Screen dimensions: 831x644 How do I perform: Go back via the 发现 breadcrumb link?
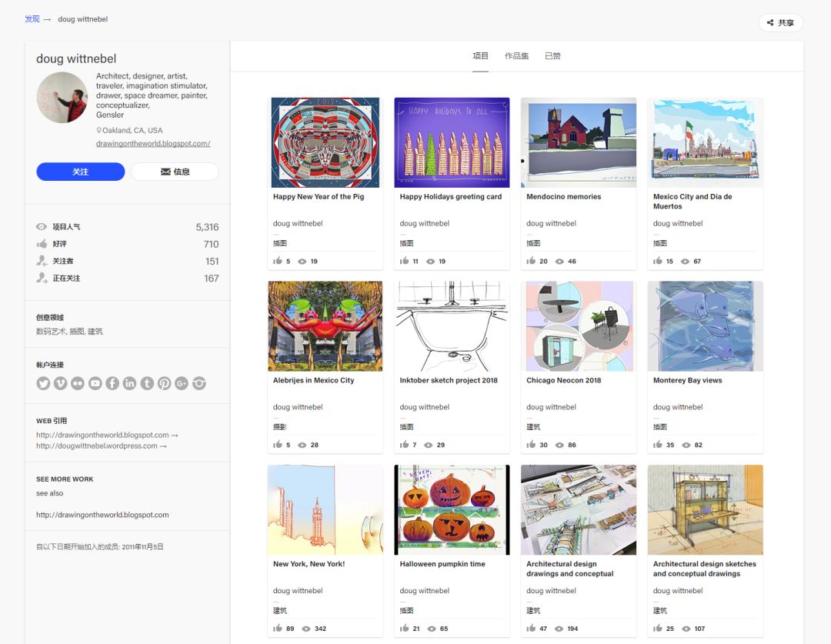coord(32,19)
